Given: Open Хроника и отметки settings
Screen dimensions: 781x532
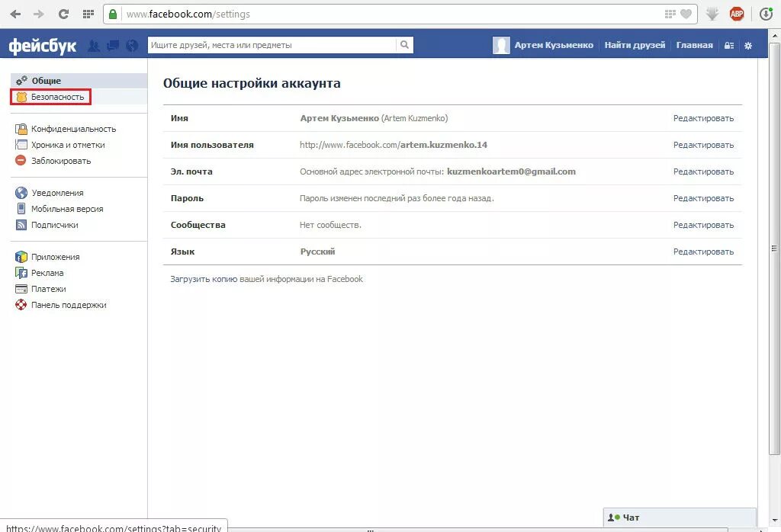Looking at the screenshot, I should pyautogui.click(x=68, y=145).
